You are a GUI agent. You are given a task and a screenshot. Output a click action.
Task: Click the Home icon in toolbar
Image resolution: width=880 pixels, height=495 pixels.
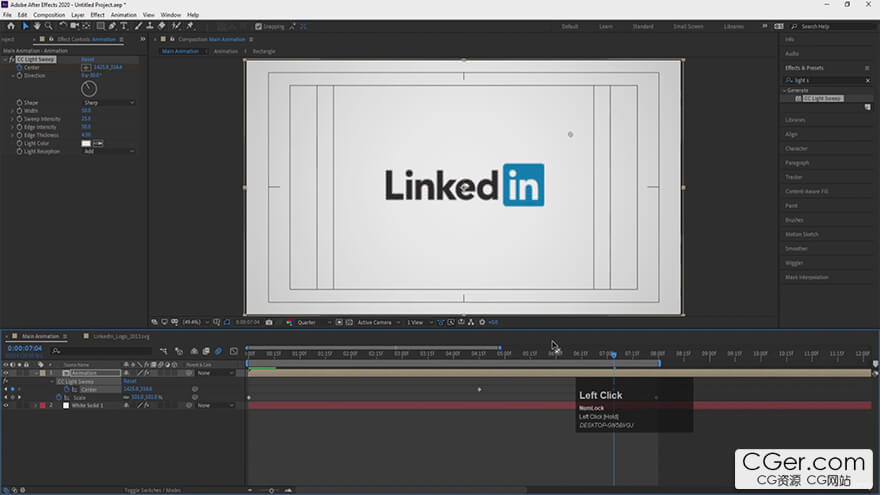pos(11,26)
